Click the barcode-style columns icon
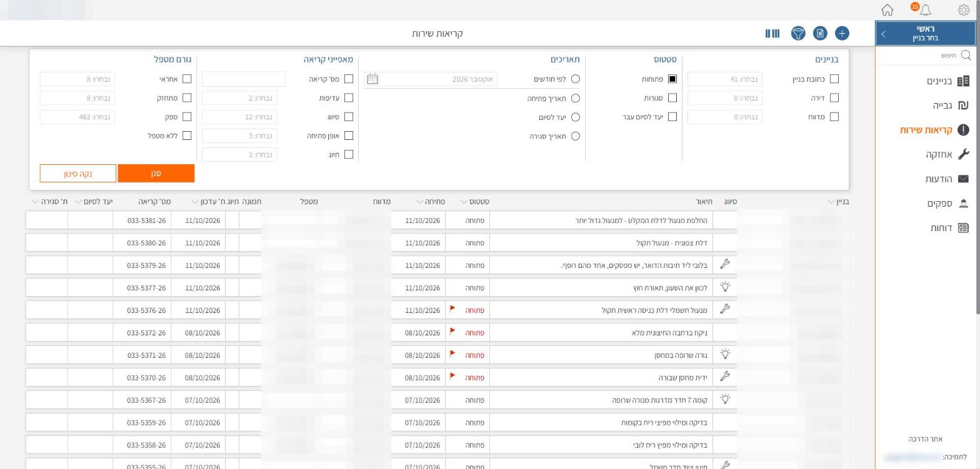The image size is (980, 469). (772, 33)
